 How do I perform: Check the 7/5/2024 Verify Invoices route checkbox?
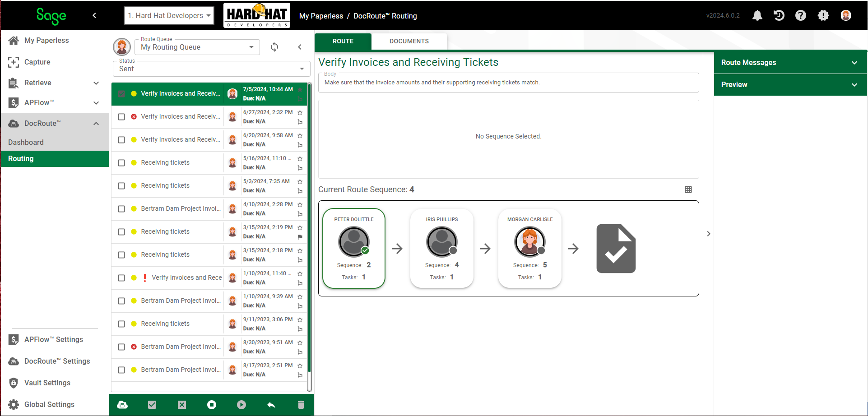[121, 94]
